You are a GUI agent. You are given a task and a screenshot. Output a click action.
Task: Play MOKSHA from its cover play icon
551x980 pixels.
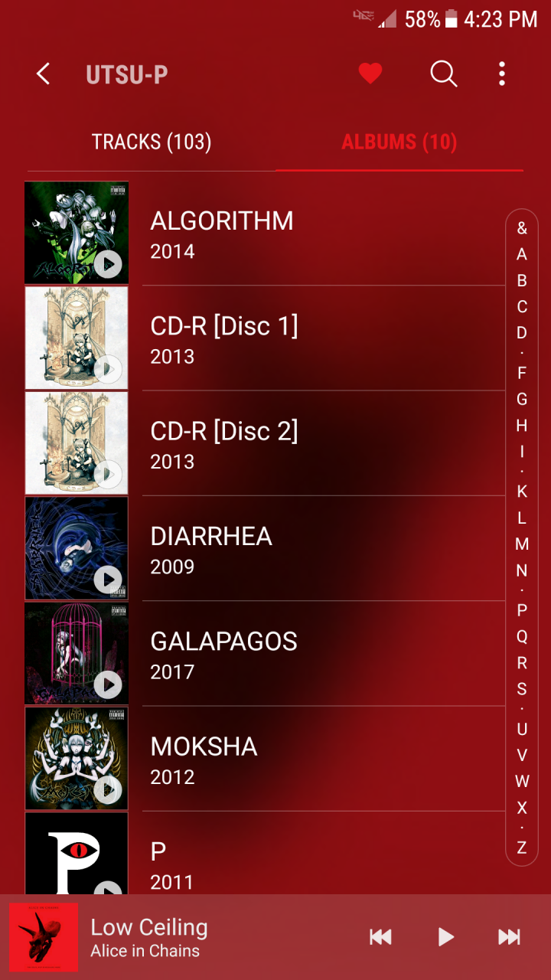(108, 789)
